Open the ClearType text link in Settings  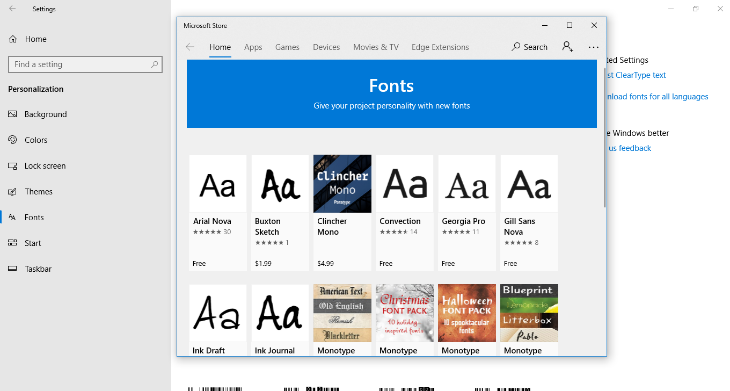tap(636, 75)
